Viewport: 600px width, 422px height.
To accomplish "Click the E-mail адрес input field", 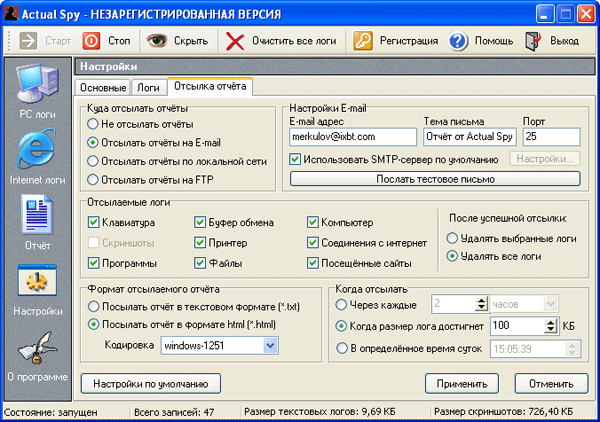I will [353, 137].
